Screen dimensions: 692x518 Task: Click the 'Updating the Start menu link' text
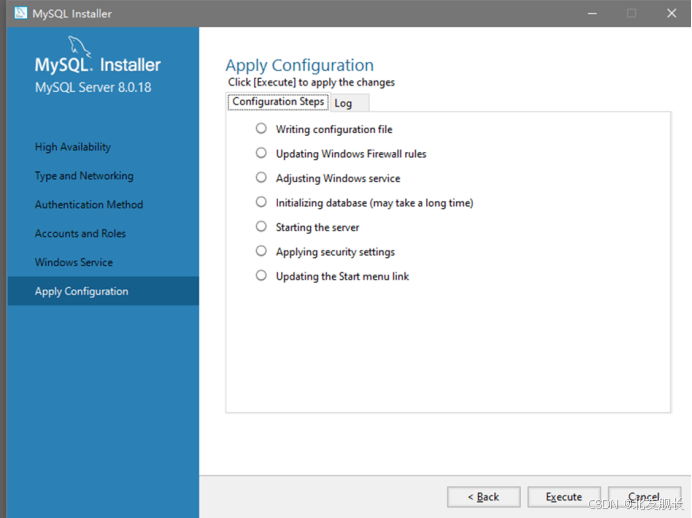click(342, 276)
